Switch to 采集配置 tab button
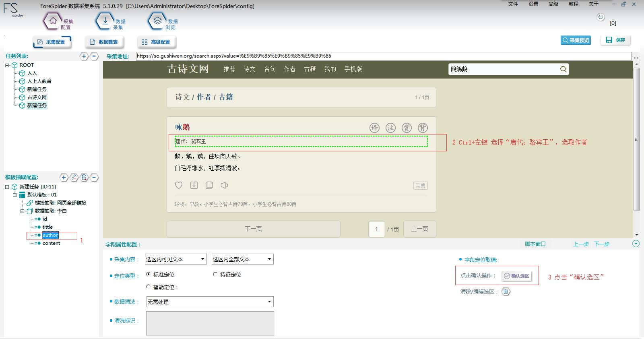 pos(52,42)
